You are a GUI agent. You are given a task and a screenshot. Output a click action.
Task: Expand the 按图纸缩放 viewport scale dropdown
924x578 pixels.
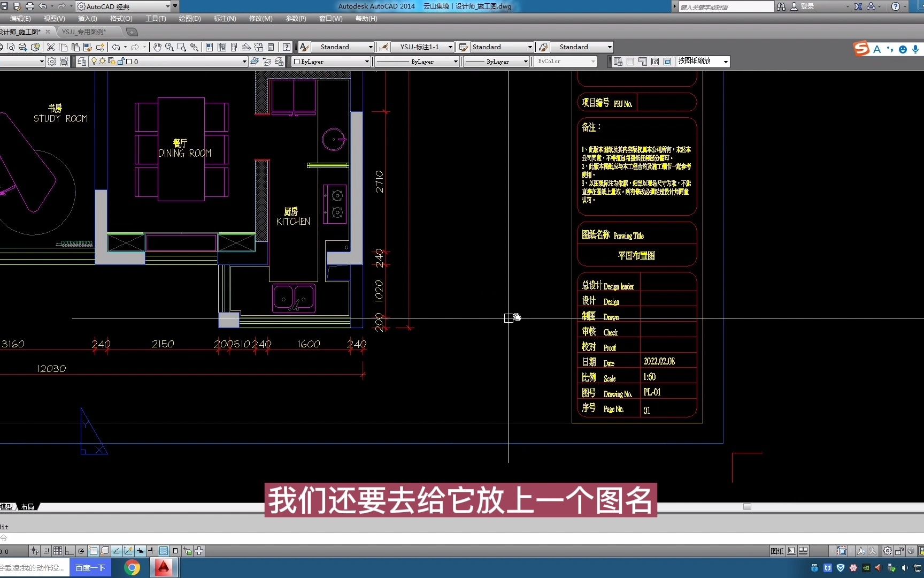click(725, 62)
